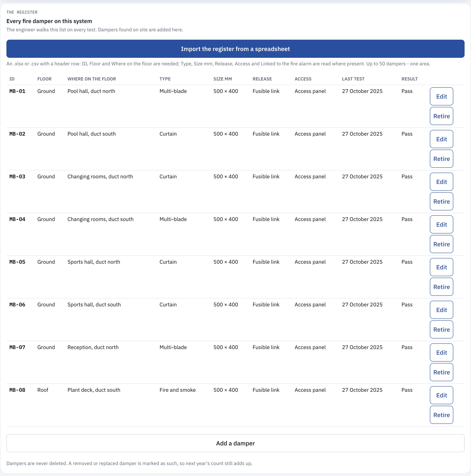The image size is (471, 476).
Task: Click the 'Fire and smoke' type cell
Action: pyautogui.click(x=177, y=390)
